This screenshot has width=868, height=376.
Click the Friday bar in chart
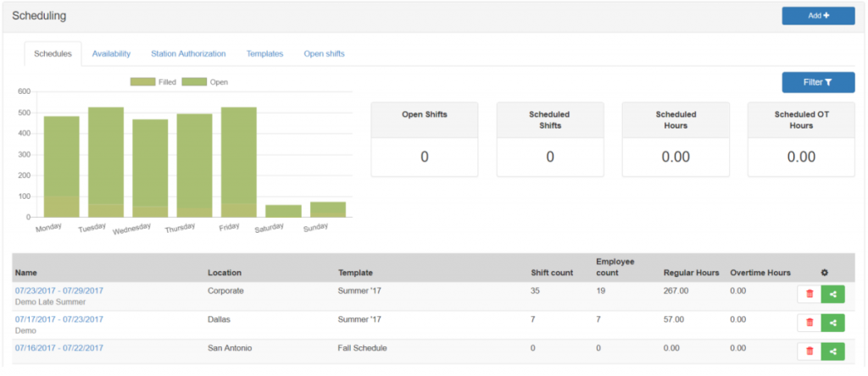click(238, 162)
